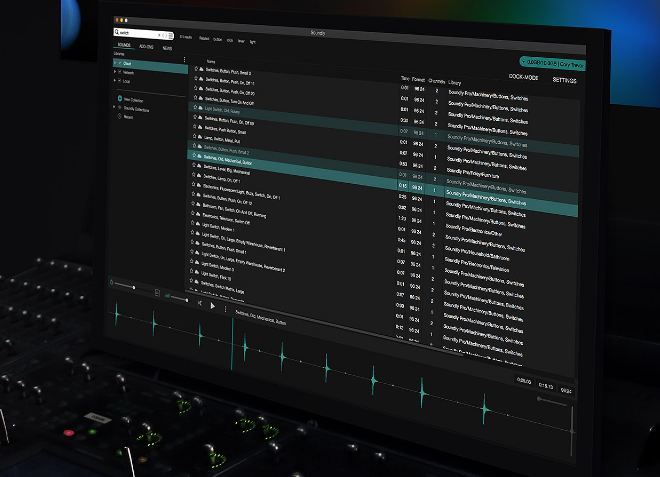Click the Recent history icon in sidebar
The height and width of the screenshot is (477, 660).
[119, 116]
